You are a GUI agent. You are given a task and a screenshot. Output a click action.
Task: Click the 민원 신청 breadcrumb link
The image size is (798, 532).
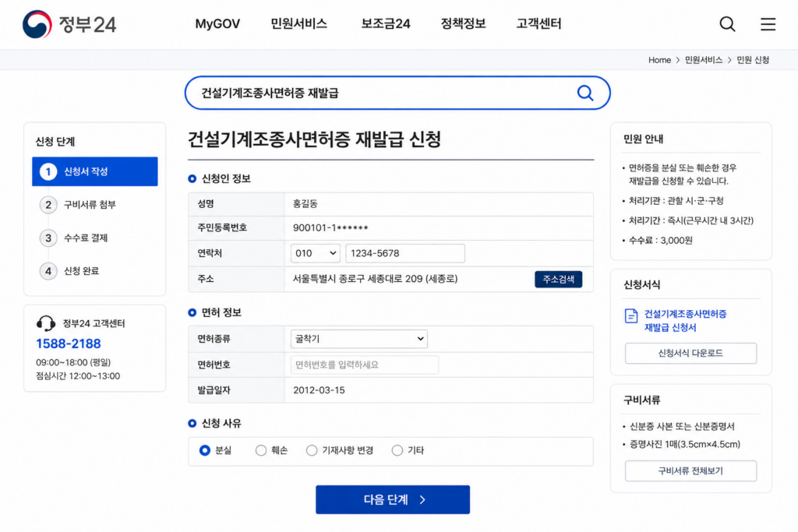753,60
